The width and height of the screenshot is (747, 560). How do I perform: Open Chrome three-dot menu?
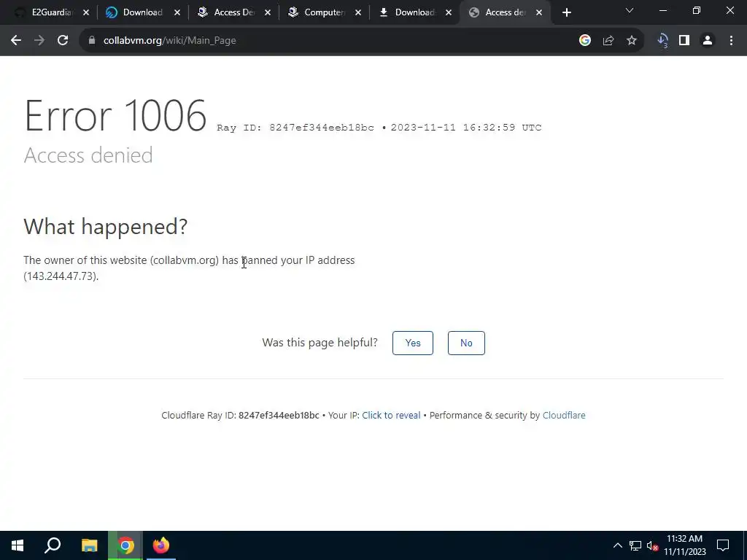click(731, 41)
